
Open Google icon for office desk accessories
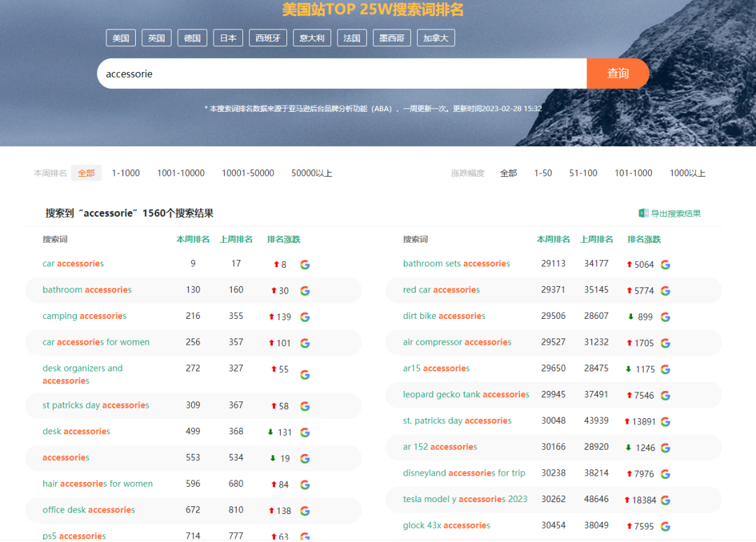click(304, 511)
